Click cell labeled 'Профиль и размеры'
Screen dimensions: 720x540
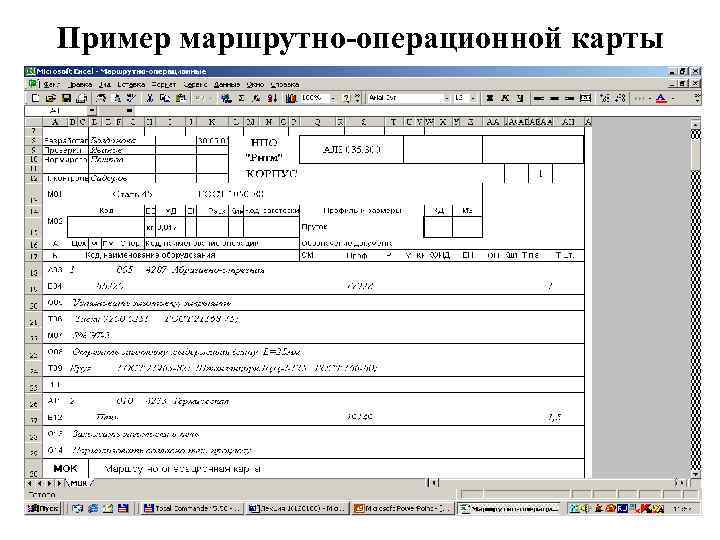point(362,211)
